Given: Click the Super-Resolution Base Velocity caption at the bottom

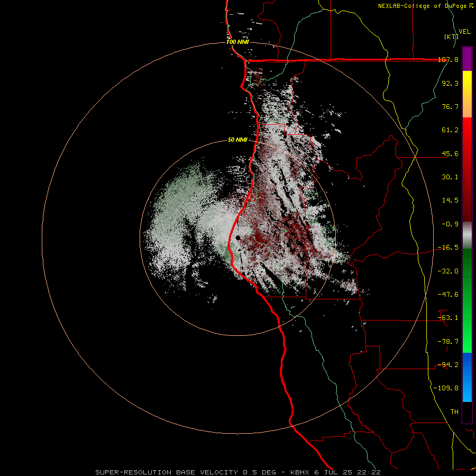Looking at the screenshot, I should pyautogui.click(x=238, y=472).
